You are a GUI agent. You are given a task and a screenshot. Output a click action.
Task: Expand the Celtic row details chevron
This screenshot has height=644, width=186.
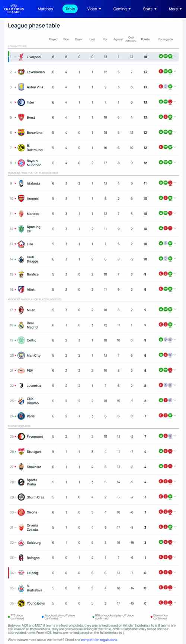coord(175,340)
